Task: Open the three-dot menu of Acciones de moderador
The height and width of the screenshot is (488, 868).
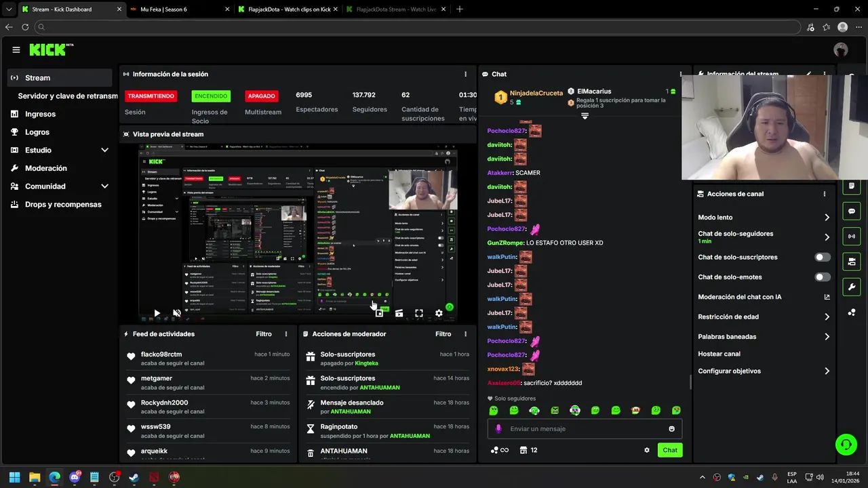Action: (465, 334)
